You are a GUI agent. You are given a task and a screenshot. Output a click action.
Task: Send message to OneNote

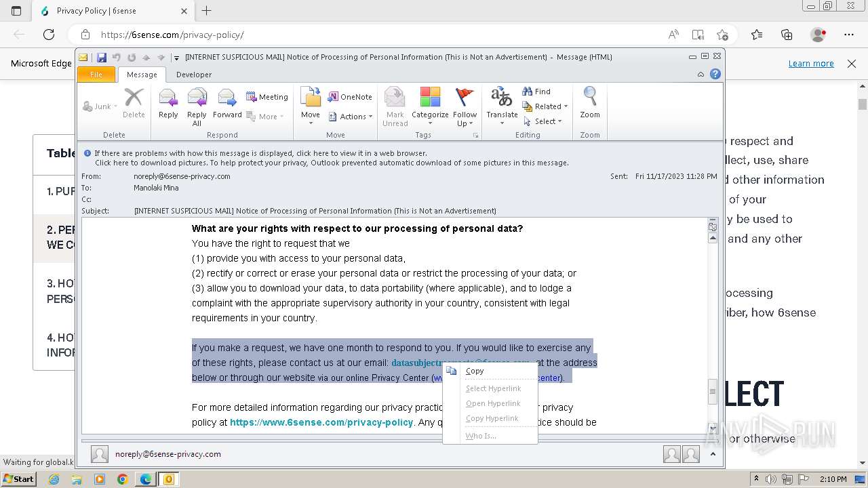pyautogui.click(x=350, y=97)
